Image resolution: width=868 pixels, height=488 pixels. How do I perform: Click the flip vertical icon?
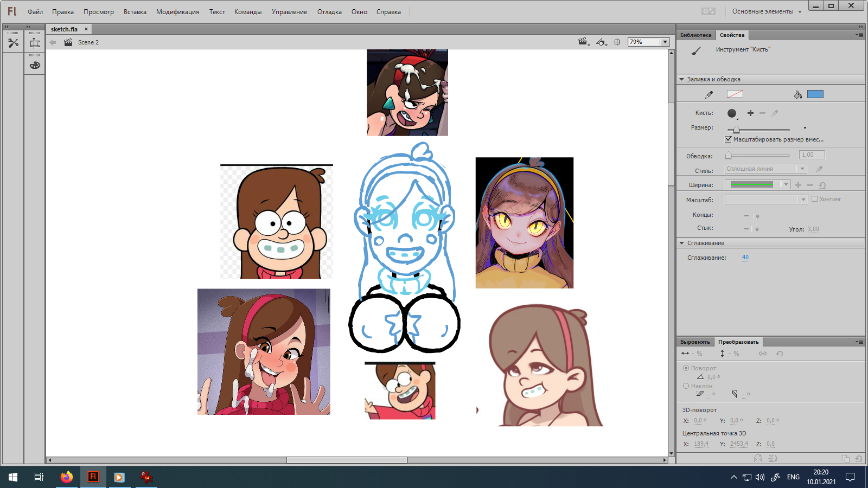(x=773, y=459)
